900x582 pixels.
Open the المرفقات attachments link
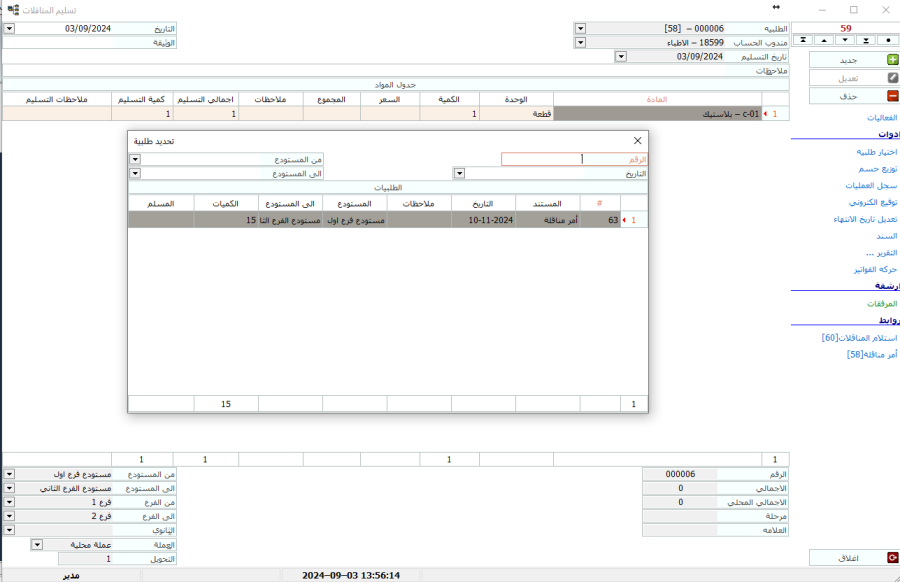(882, 303)
